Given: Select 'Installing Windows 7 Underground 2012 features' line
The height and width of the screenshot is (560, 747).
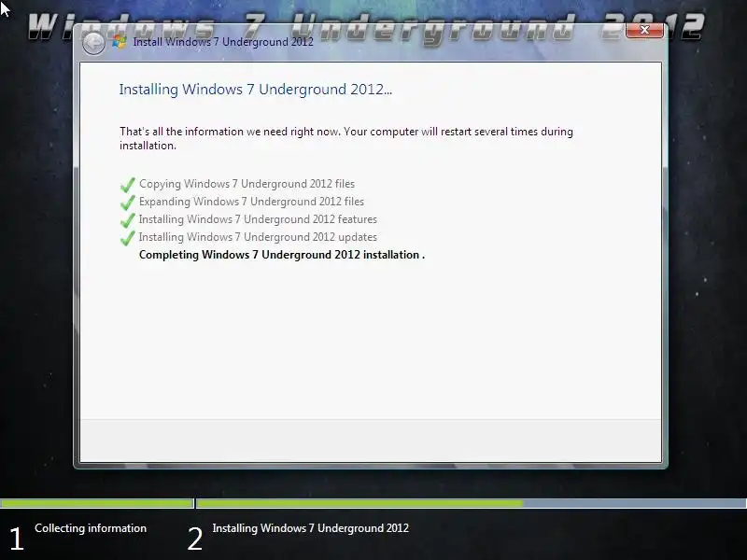Looking at the screenshot, I should (x=258, y=219).
